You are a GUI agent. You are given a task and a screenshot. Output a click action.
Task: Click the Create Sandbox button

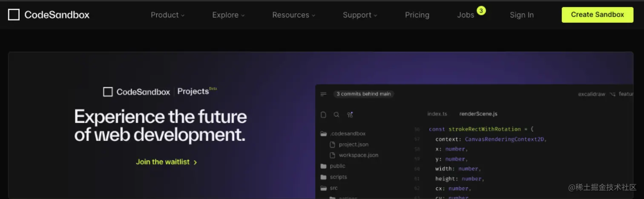tap(597, 14)
